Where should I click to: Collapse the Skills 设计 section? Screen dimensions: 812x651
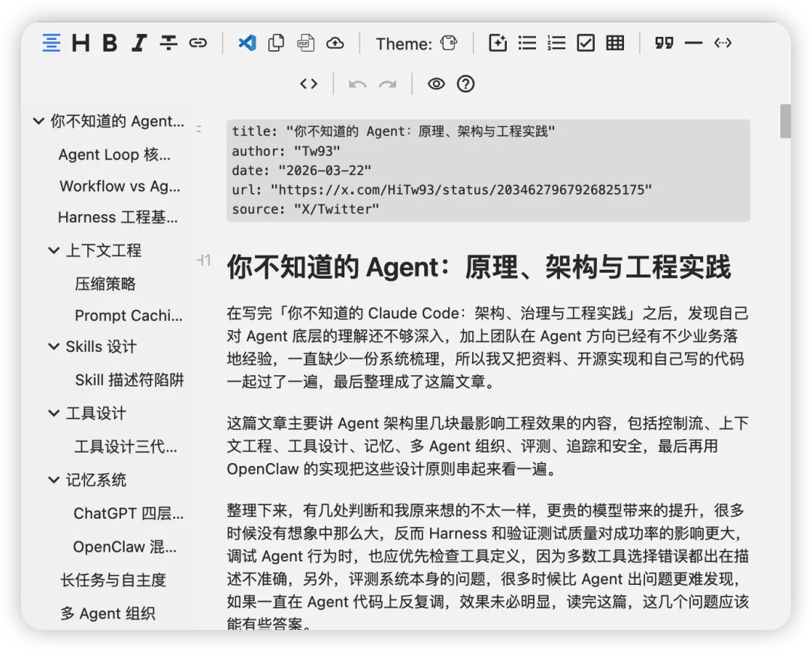click(x=53, y=347)
